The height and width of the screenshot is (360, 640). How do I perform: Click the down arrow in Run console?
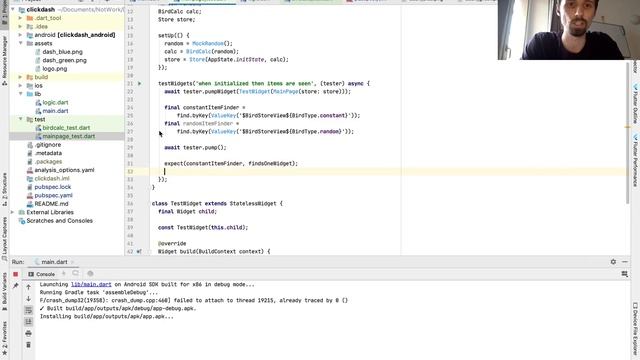(x=29, y=299)
